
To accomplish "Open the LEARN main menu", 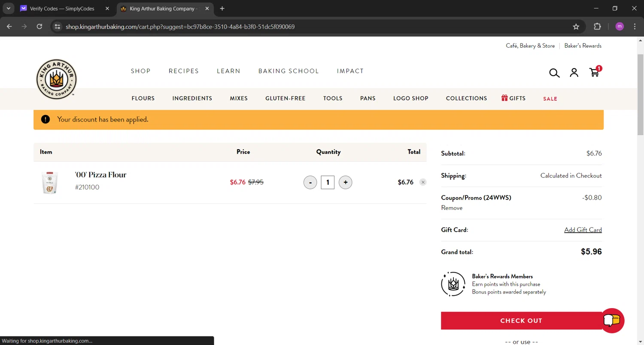I will point(228,71).
